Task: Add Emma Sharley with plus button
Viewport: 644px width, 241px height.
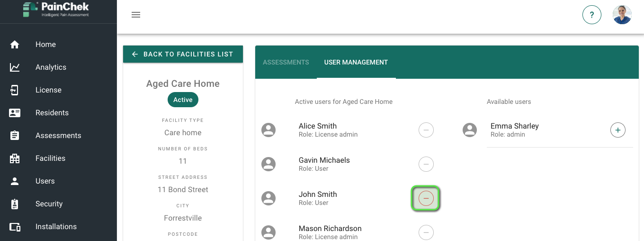Action: [618, 130]
